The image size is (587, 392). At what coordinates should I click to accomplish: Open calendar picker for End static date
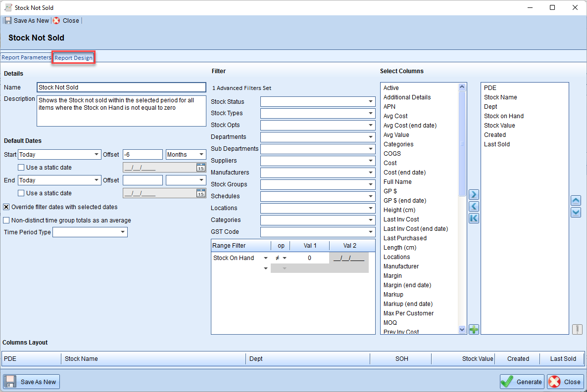pyautogui.click(x=201, y=193)
